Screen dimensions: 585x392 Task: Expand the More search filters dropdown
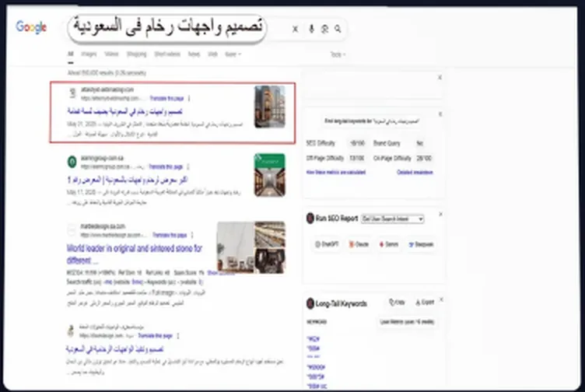(233, 54)
